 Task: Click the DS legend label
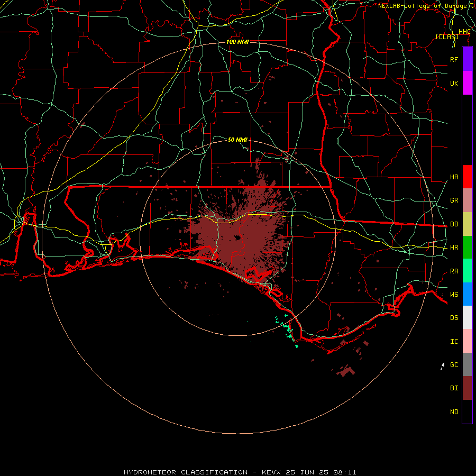click(454, 318)
